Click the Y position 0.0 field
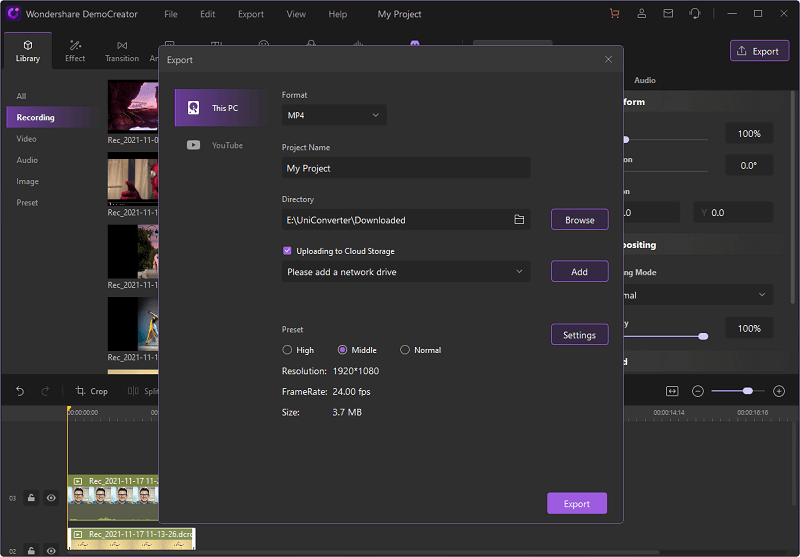 (733, 212)
